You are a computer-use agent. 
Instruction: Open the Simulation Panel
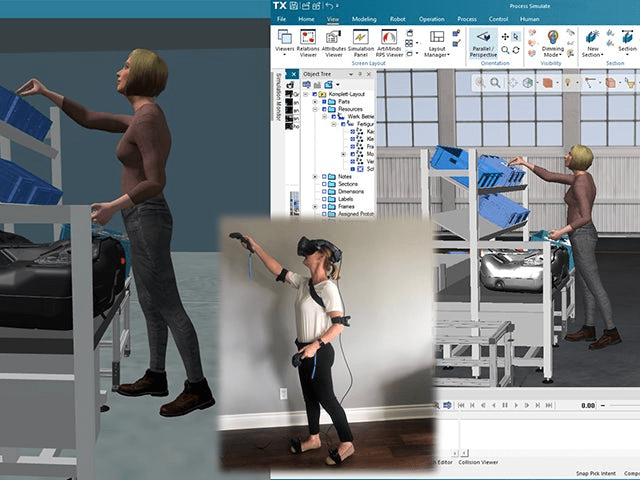click(360, 43)
